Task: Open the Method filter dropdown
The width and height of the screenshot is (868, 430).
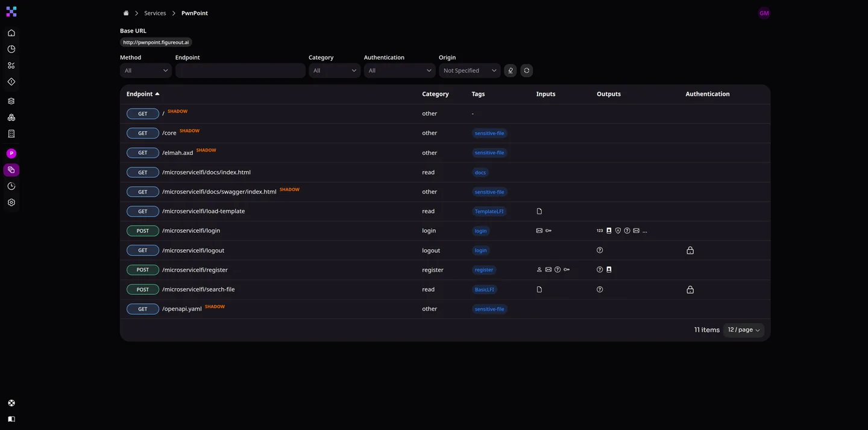Action: click(x=145, y=70)
